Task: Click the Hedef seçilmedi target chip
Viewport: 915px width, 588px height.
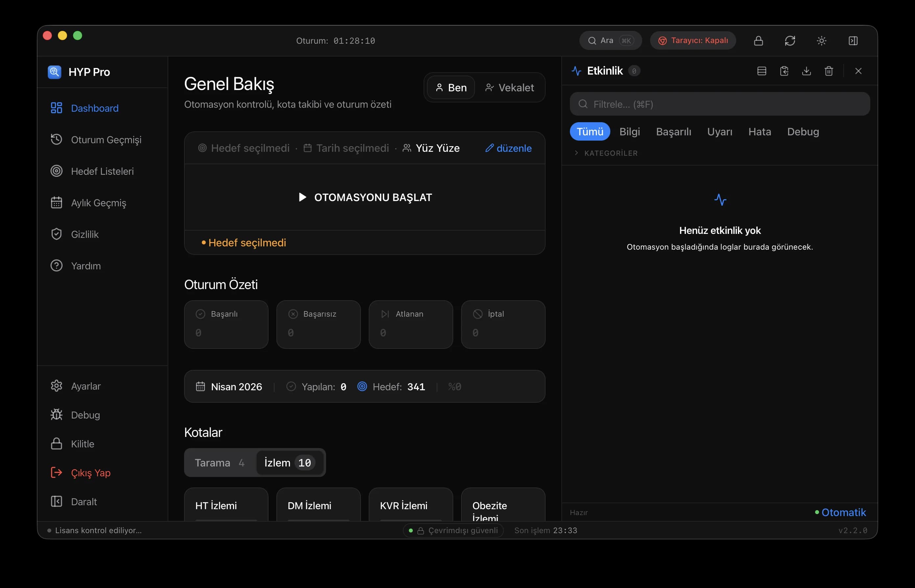Action: 243,148
